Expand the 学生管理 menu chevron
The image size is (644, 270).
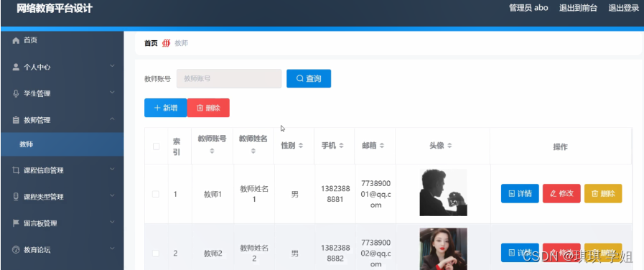click(x=112, y=93)
